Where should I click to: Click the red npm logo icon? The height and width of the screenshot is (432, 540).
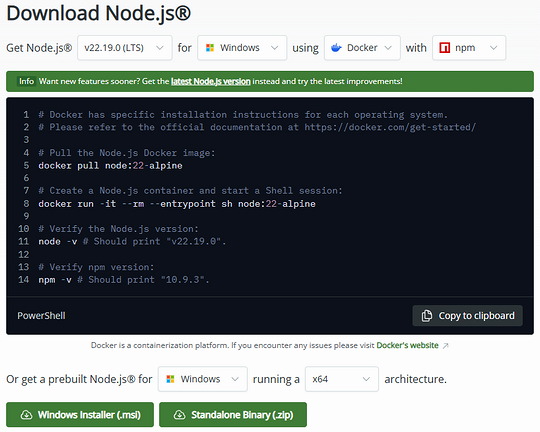[x=445, y=48]
